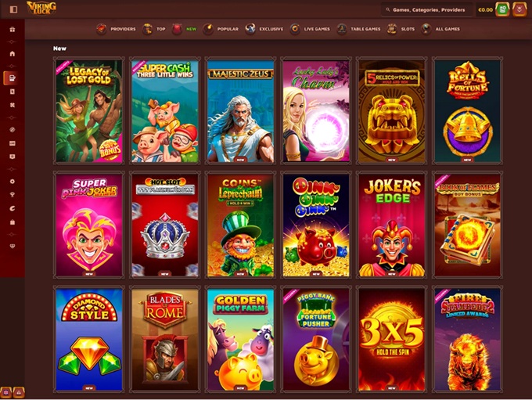Open the green deposit icon
Viewport: 532px width, 400px height.
[x=502, y=9]
